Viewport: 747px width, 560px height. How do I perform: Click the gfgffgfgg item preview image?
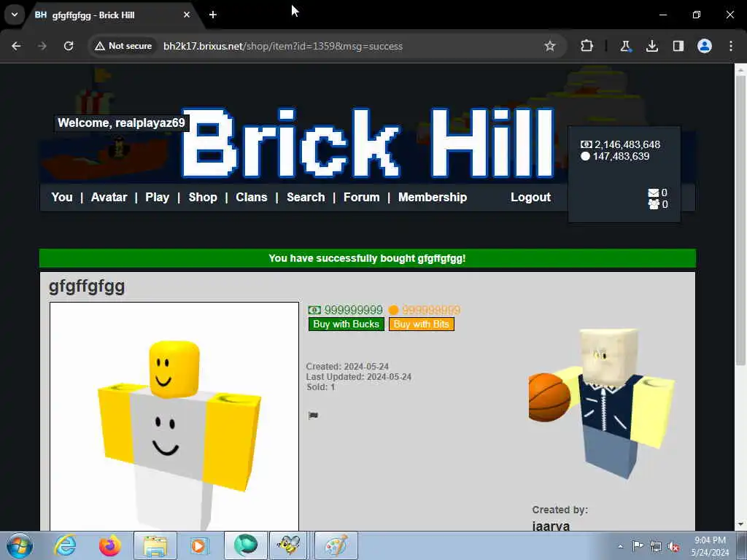174,416
